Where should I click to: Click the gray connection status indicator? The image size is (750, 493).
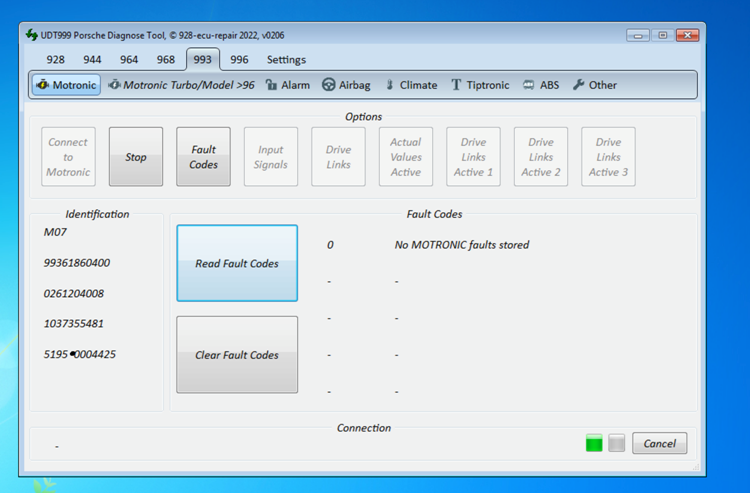(x=616, y=443)
